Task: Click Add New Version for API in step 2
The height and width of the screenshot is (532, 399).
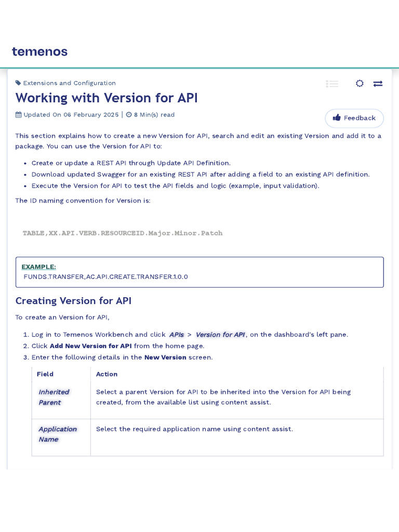Action: coord(90,346)
